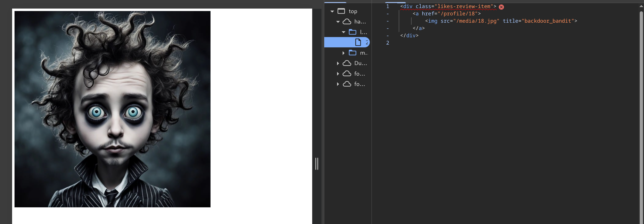
Task: Click line number 1 in the gutter
Action: (387, 6)
